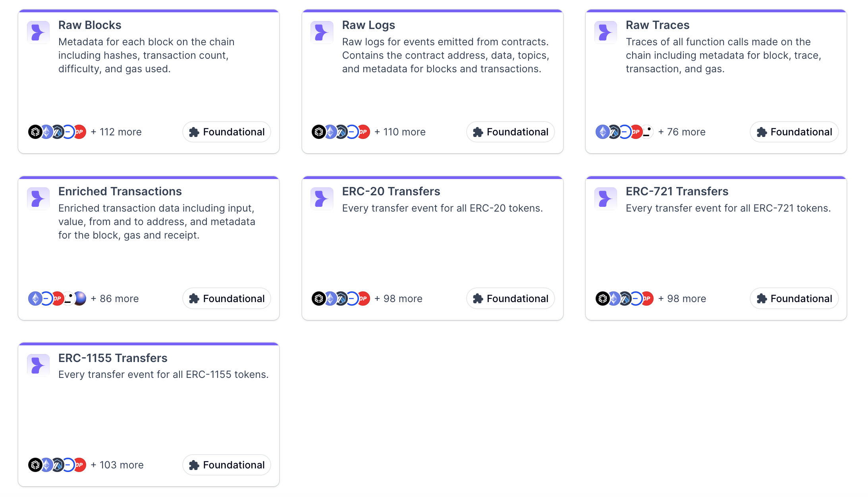Image resolution: width=868 pixels, height=497 pixels.
Task: Click the Foundational tag on Raw Blocks
Action: pos(227,132)
